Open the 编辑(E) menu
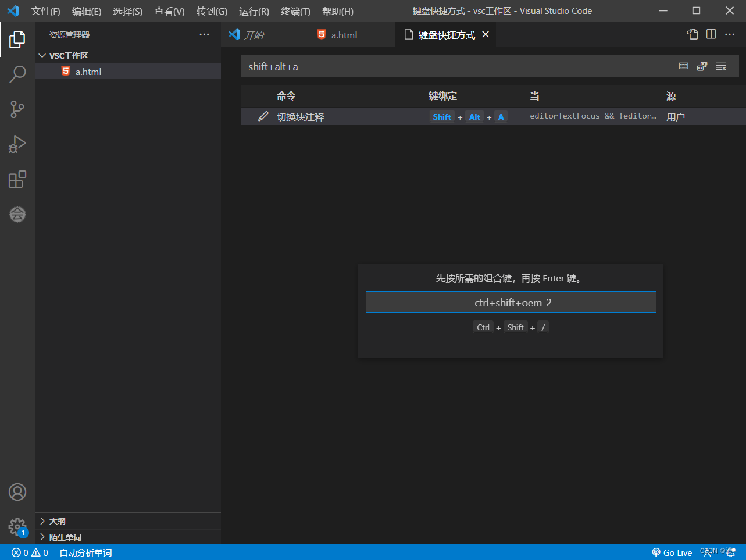Viewport: 746px width, 560px height. [87, 11]
